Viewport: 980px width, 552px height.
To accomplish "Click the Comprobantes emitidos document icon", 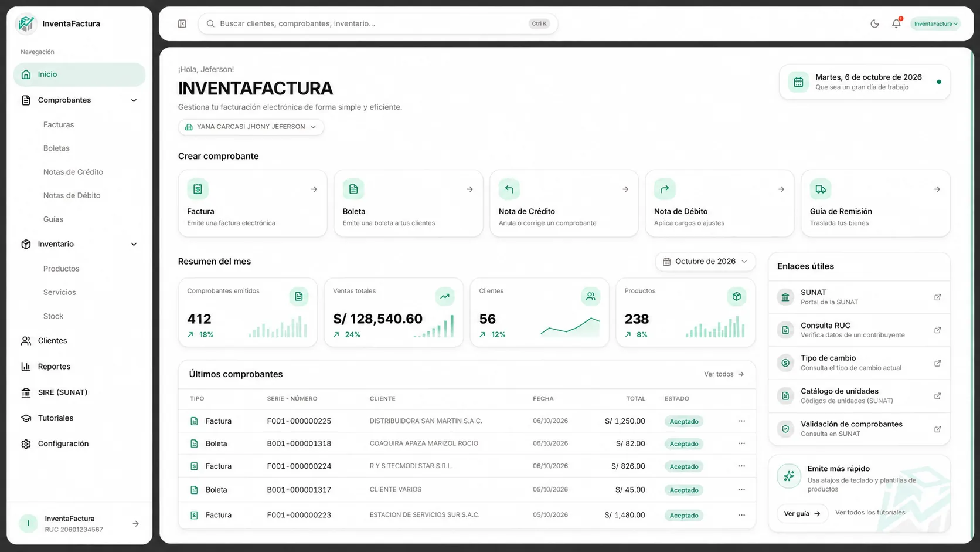I will tap(299, 297).
